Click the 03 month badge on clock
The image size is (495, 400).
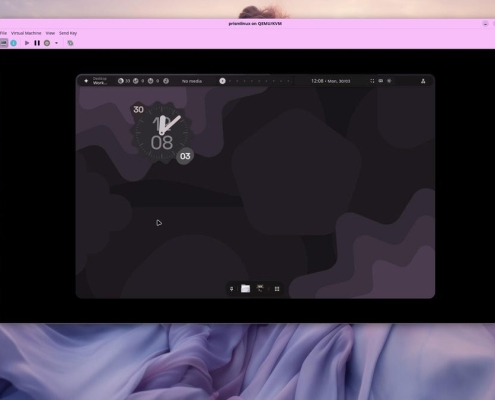(185, 156)
